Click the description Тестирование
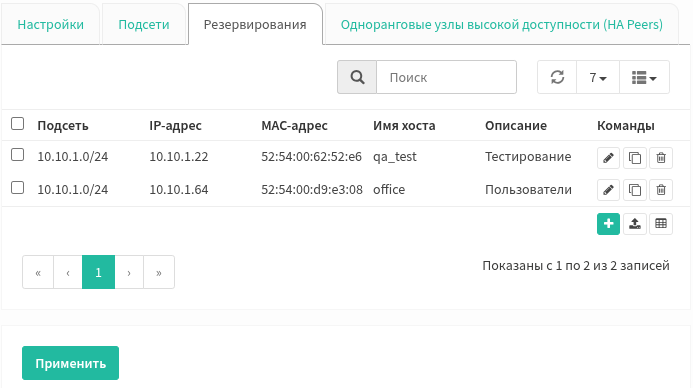 [x=528, y=157]
